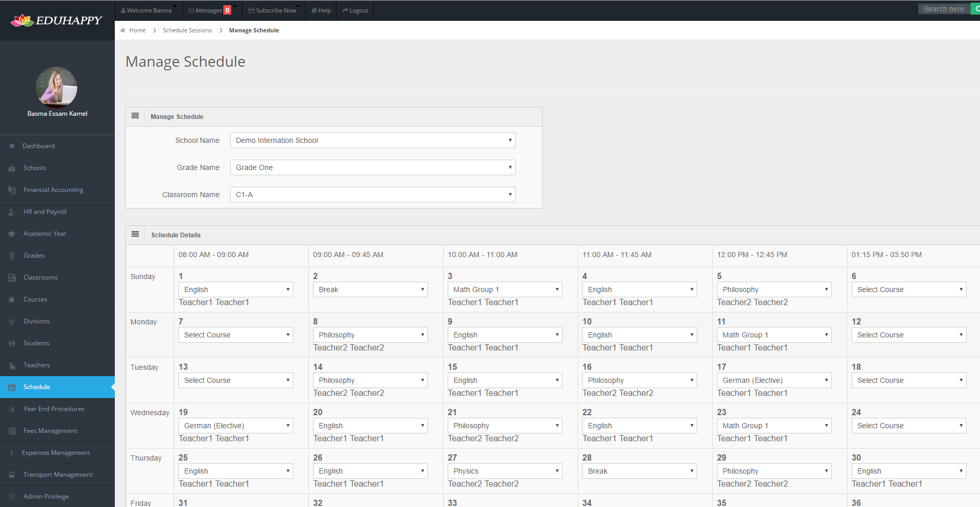Image resolution: width=980 pixels, height=507 pixels.
Task: Open session 17 German (Elective) dropdown
Action: (774, 380)
